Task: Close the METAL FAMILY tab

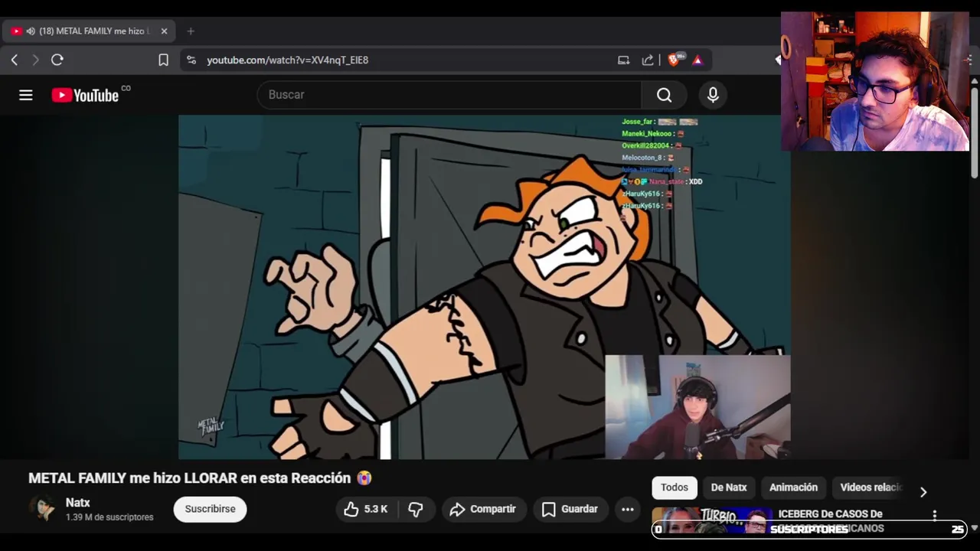Action: [164, 31]
